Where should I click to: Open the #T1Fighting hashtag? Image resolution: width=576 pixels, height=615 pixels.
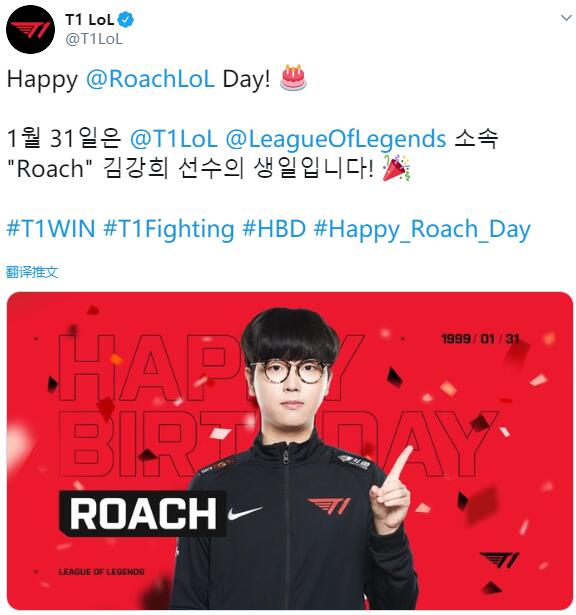pos(169,229)
